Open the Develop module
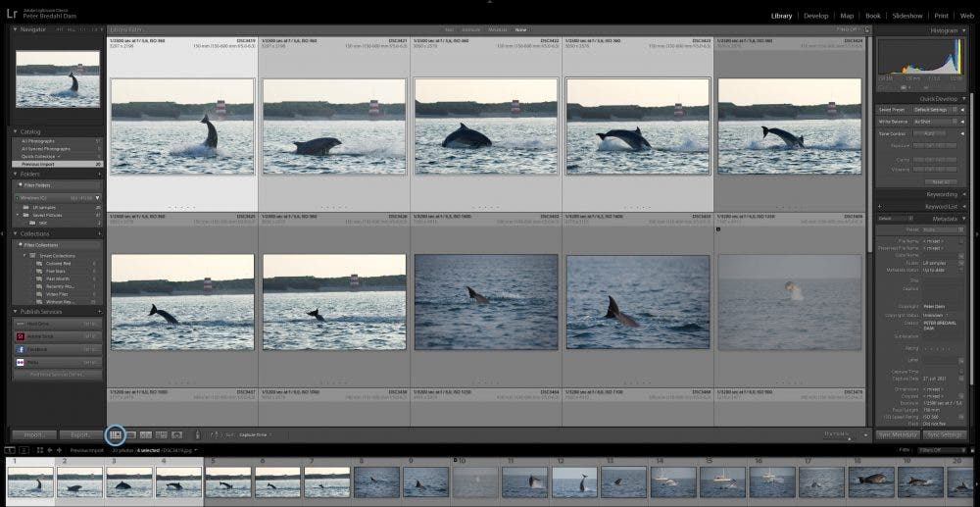 tap(815, 16)
